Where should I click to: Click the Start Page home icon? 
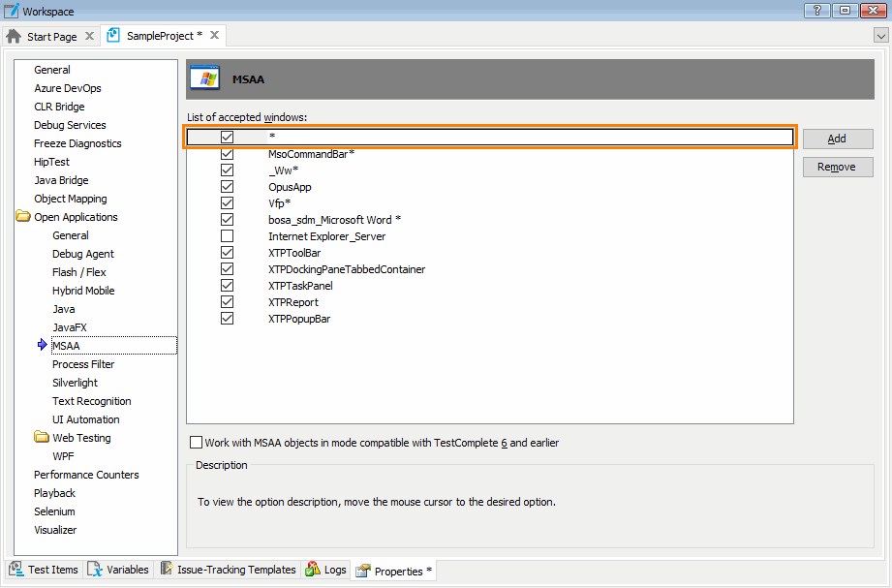pos(14,37)
